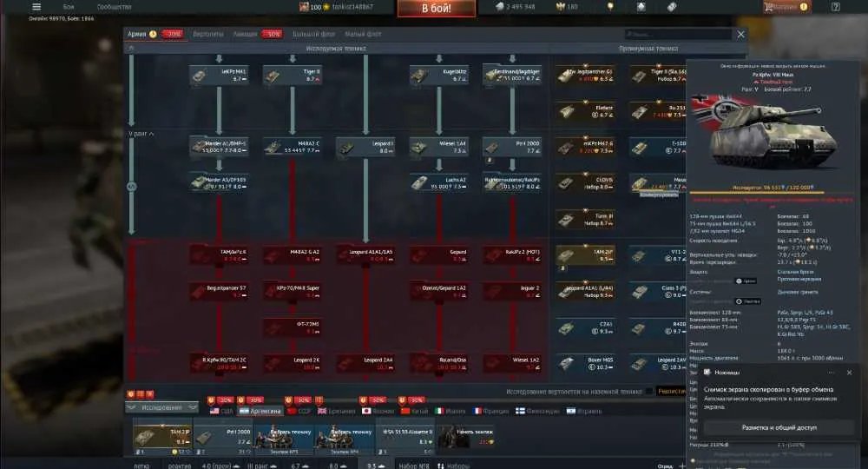
Task: Click the Maus research progress bar
Action: point(773,192)
